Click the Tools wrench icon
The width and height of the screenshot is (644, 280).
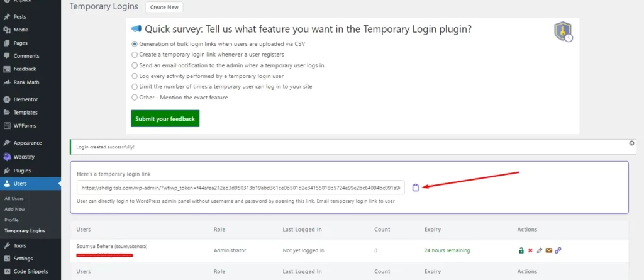point(6,246)
